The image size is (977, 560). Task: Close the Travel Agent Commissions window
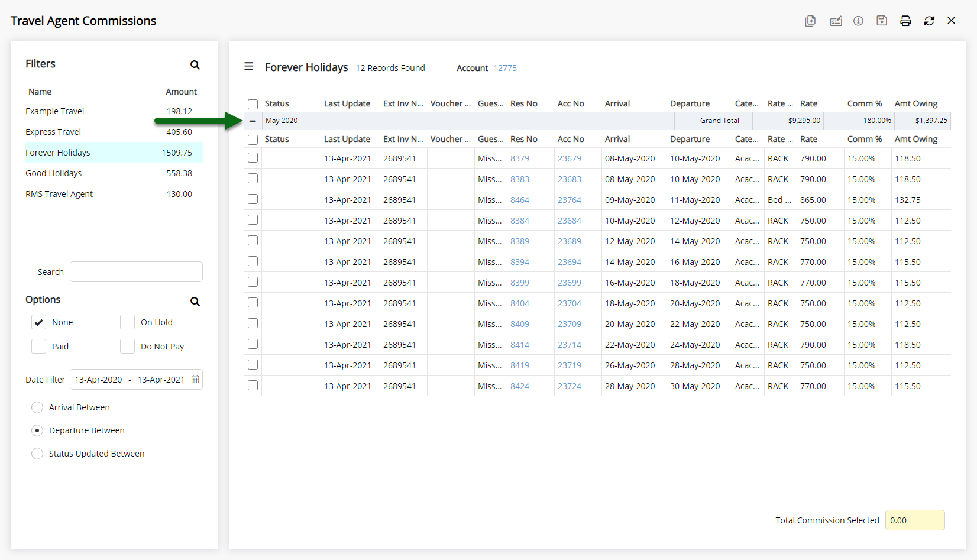coord(952,21)
